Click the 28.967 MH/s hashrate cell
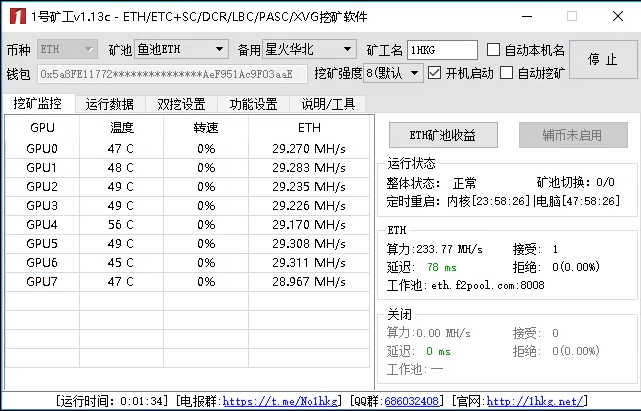 pos(309,281)
